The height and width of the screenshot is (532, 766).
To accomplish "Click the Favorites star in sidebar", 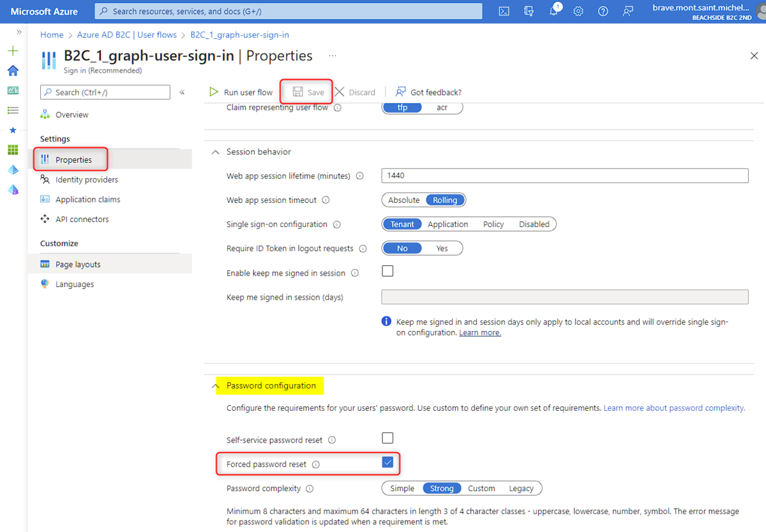I will 13,130.
